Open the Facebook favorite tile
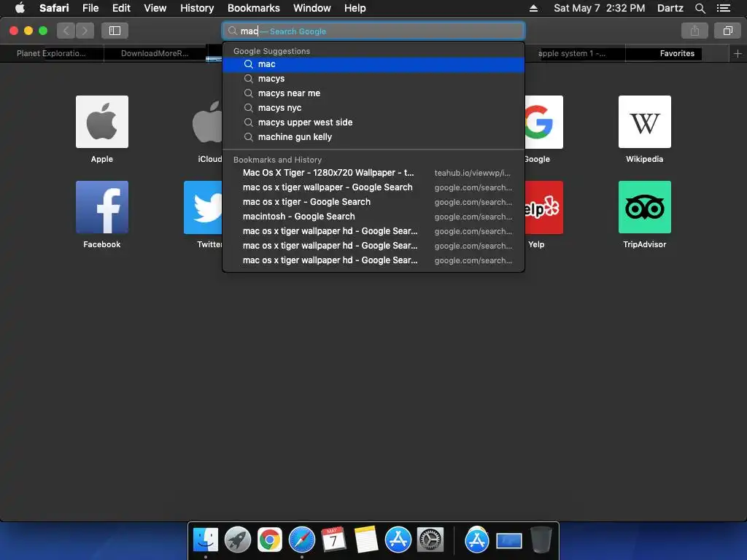This screenshot has width=747, height=560. [102, 207]
